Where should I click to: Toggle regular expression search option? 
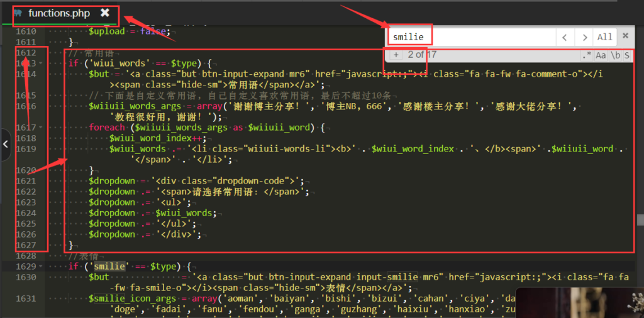tap(586, 55)
